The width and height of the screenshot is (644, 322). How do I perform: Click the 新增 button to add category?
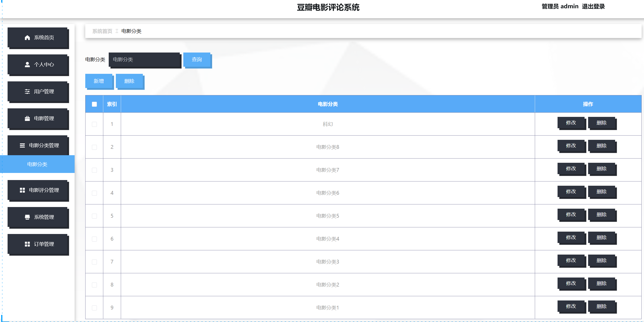(x=99, y=81)
